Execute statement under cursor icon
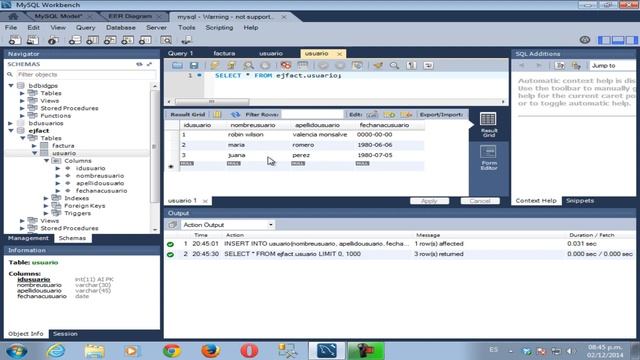Viewport: 640px width, 360px height. pyautogui.click(x=231, y=65)
